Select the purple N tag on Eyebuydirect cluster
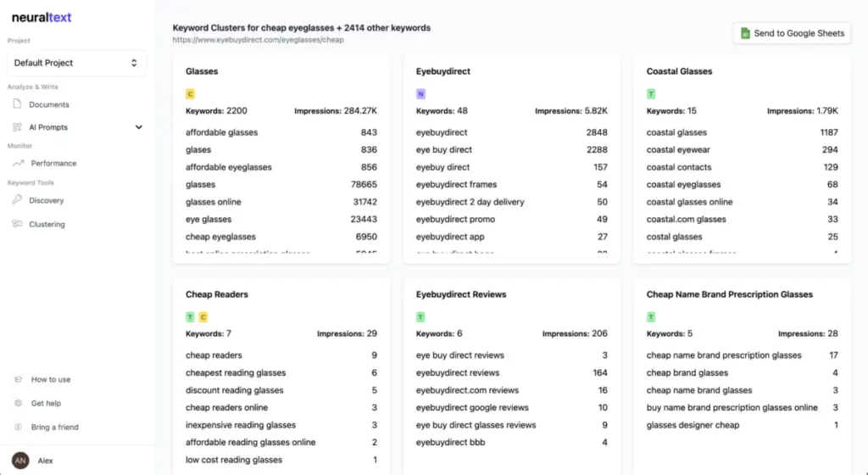 point(420,94)
